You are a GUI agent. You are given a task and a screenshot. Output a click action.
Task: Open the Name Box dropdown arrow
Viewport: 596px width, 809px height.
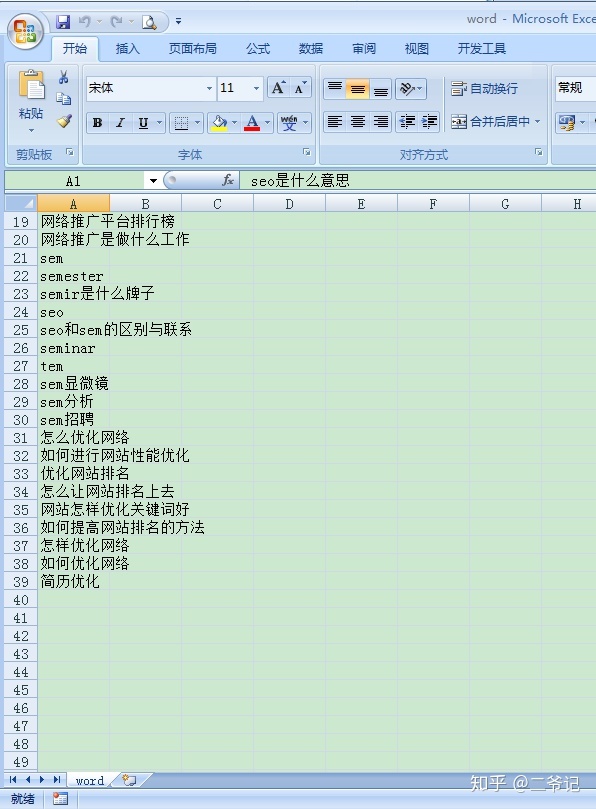pyautogui.click(x=153, y=181)
